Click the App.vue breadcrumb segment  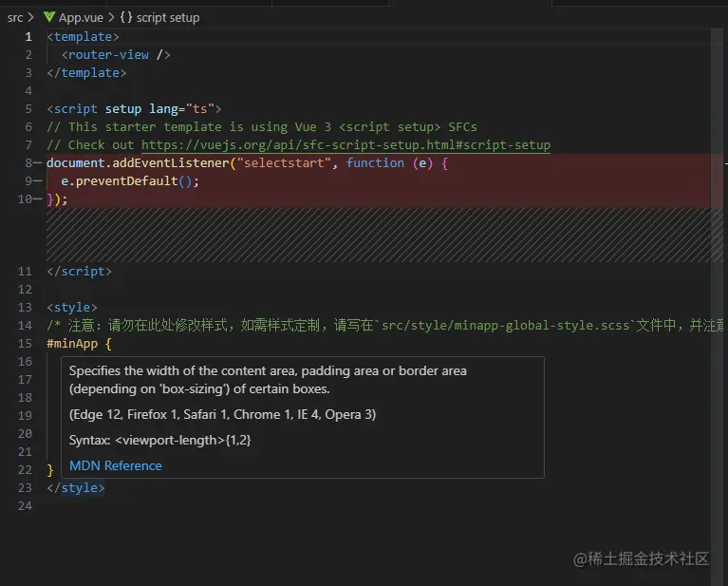click(x=81, y=18)
